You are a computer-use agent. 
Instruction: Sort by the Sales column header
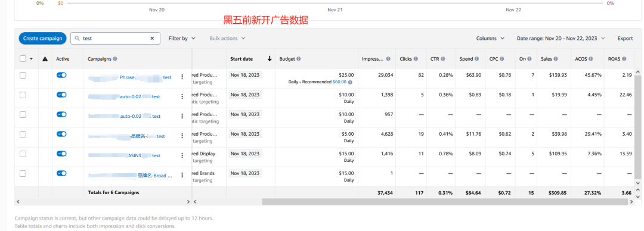point(546,59)
